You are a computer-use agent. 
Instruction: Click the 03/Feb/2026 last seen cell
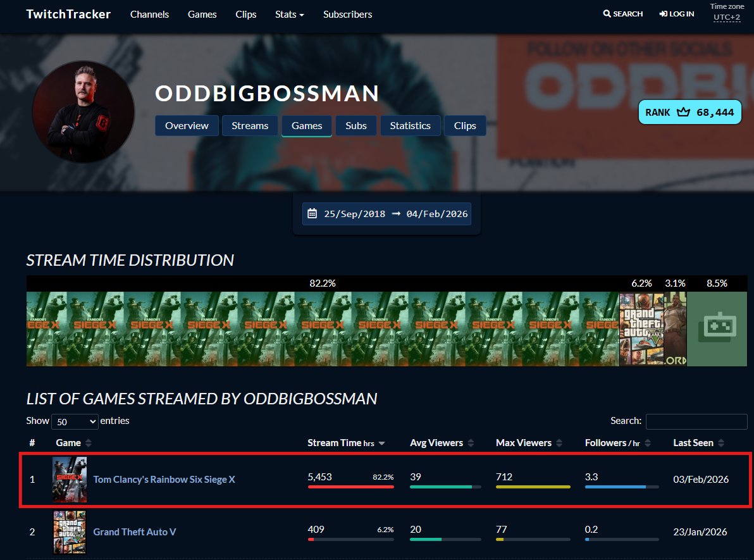[x=701, y=480]
